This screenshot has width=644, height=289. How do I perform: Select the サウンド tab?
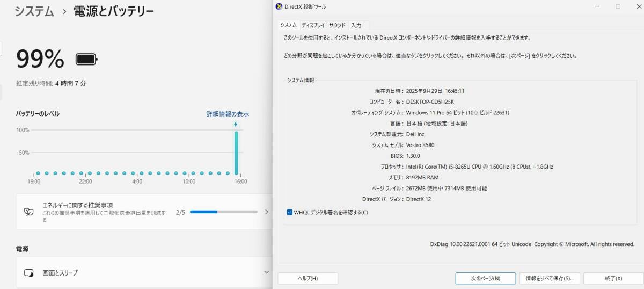(x=337, y=25)
